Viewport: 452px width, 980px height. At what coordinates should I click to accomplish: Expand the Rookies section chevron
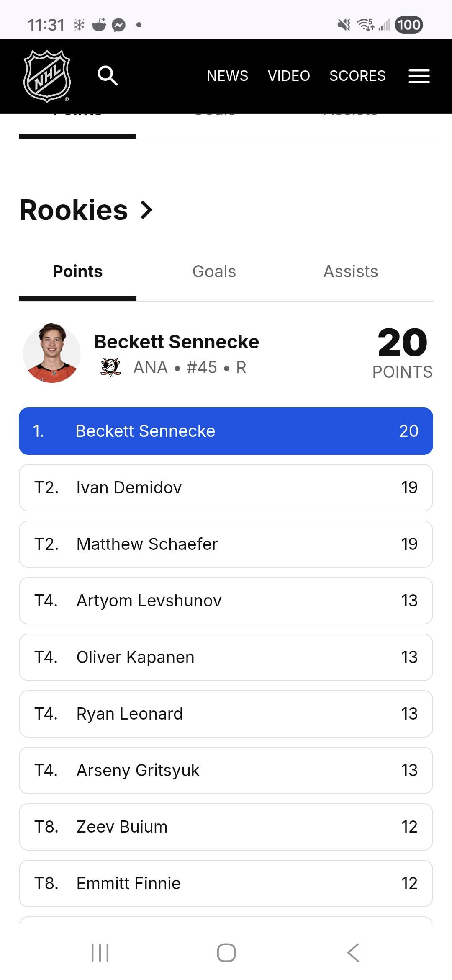146,210
